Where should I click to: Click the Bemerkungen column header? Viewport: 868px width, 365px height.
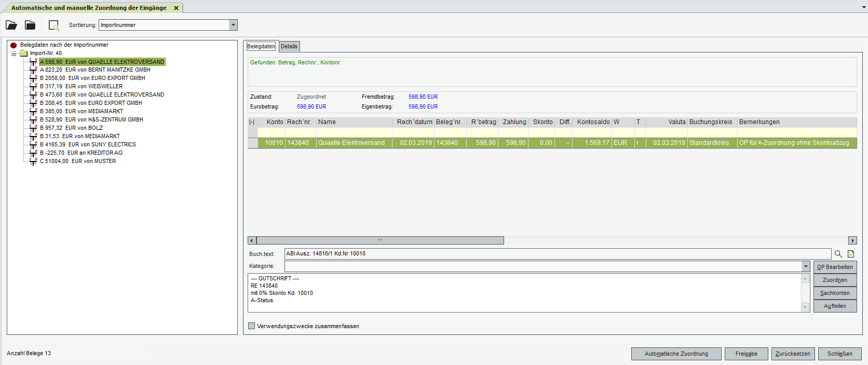[x=797, y=122]
